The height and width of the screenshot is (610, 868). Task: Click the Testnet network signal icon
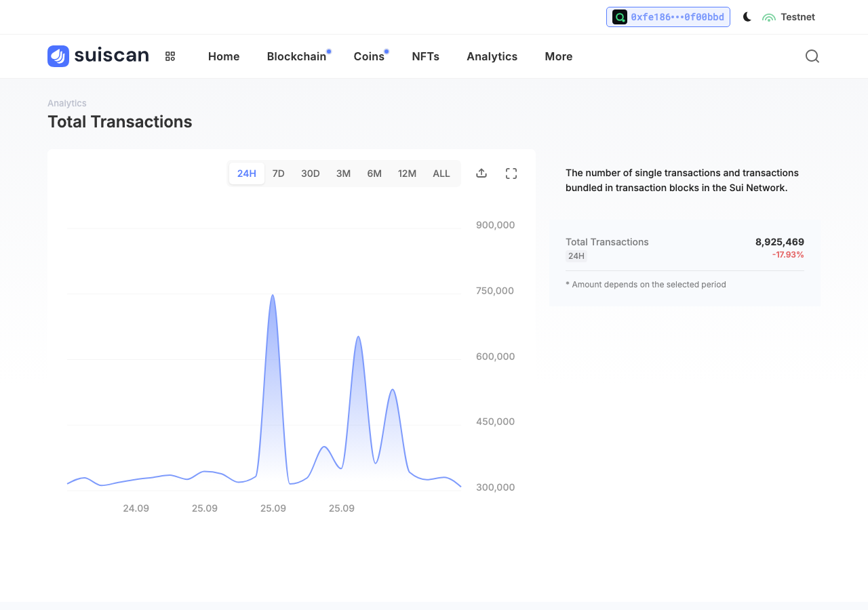[769, 18]
